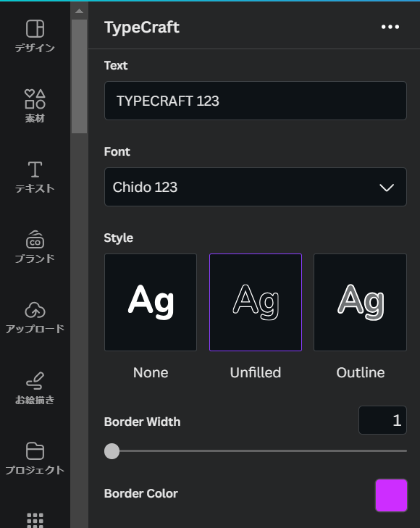Open the ブランド (Brand) sidebar panel
The width and height of the screenshot is (420, 528).
[35, 247]
